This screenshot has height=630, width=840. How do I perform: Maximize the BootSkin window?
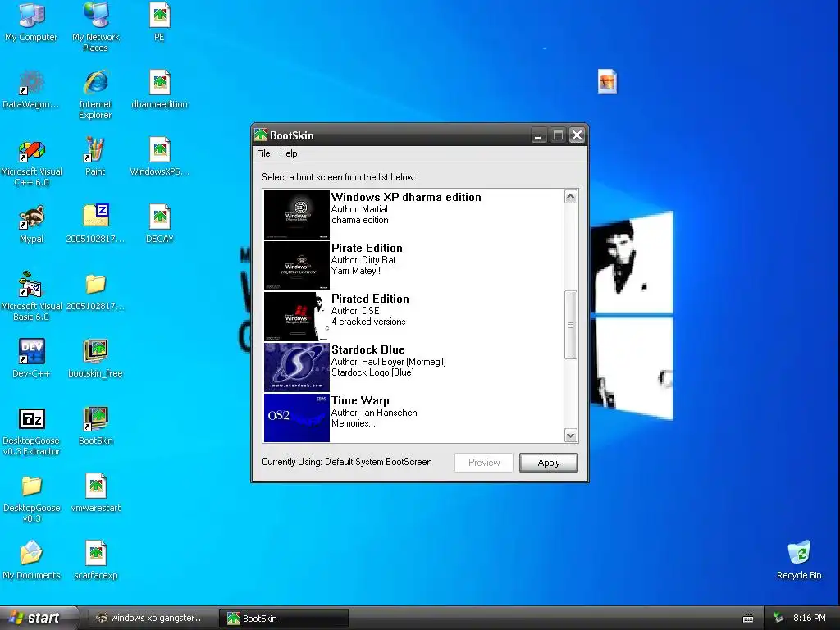[x=558, y=135]
